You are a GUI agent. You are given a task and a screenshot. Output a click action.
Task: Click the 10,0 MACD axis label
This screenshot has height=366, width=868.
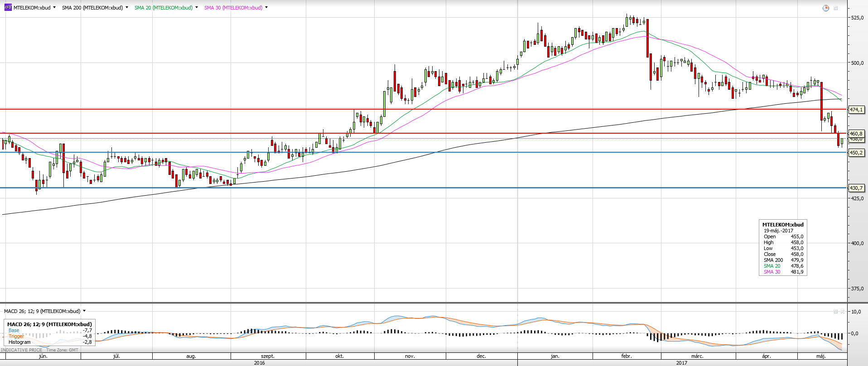(856, 312)
